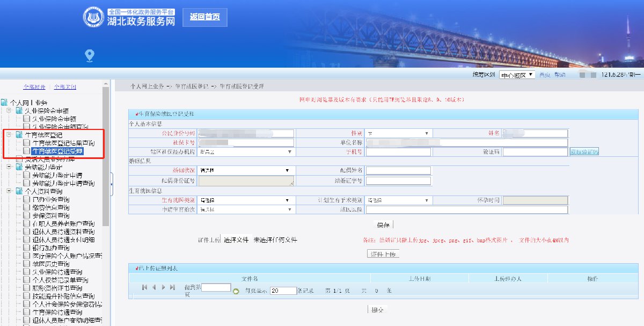Click the sidebar collapse handle arrow

[x=111, y=184]
